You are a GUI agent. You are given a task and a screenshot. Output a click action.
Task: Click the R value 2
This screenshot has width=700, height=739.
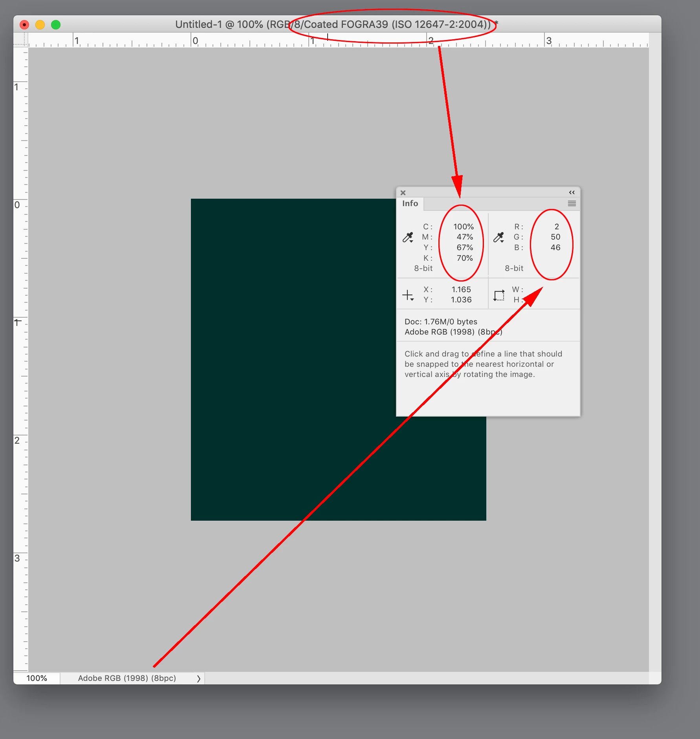click(x=557, y=227)
